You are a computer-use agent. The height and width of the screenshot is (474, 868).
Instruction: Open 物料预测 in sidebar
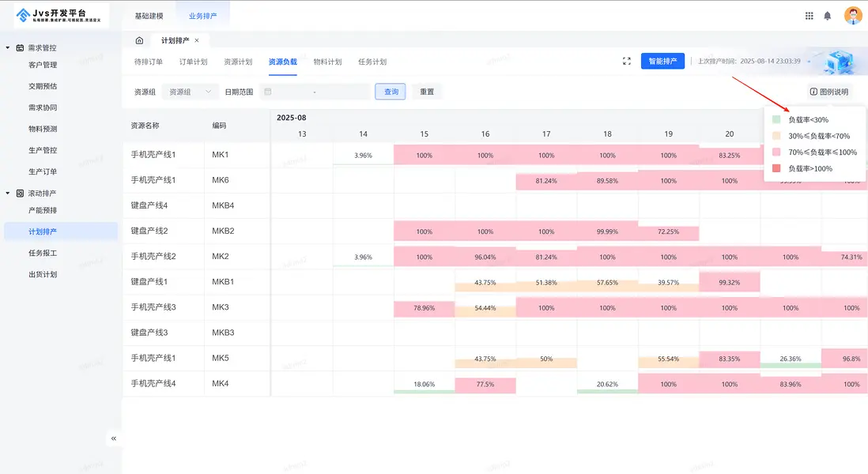(43, 129)
